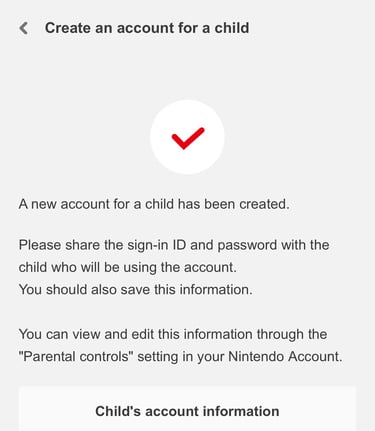Click the red checkmark success icon
The image size is (375, 431).
pos(188,138)
